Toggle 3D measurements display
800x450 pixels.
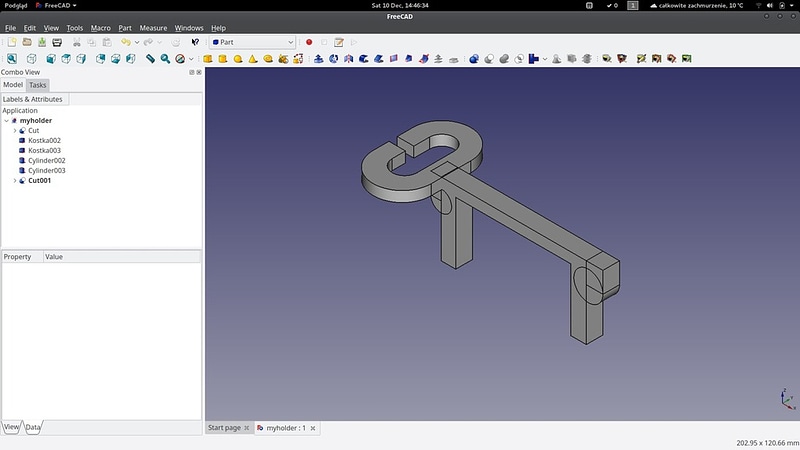671,59
